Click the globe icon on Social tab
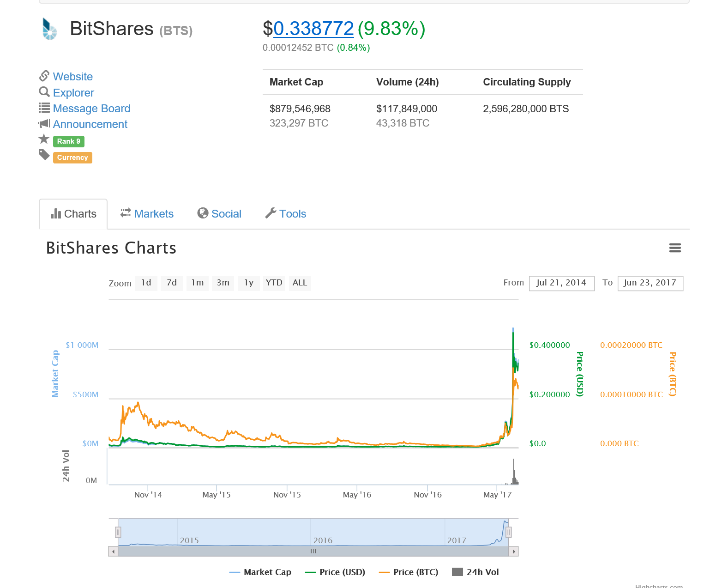Screen dimensions: 728x588 tap(203, 213)
